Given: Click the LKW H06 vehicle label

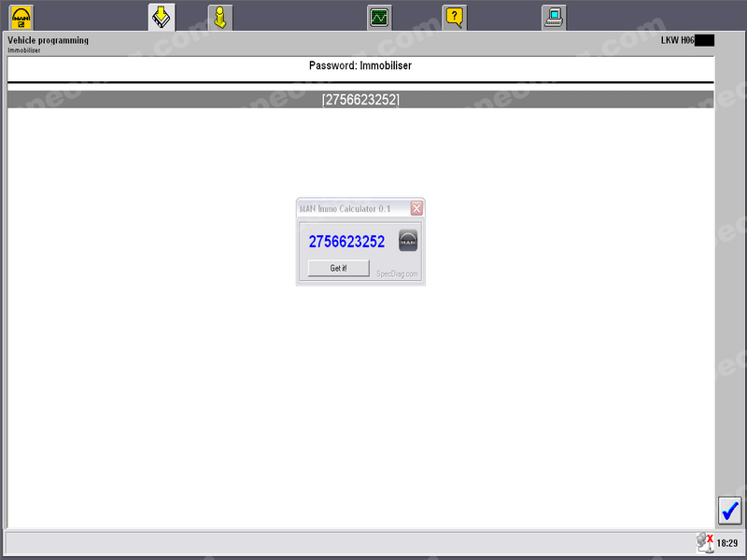Looking at the screenshot, I should tap(678, 40).
